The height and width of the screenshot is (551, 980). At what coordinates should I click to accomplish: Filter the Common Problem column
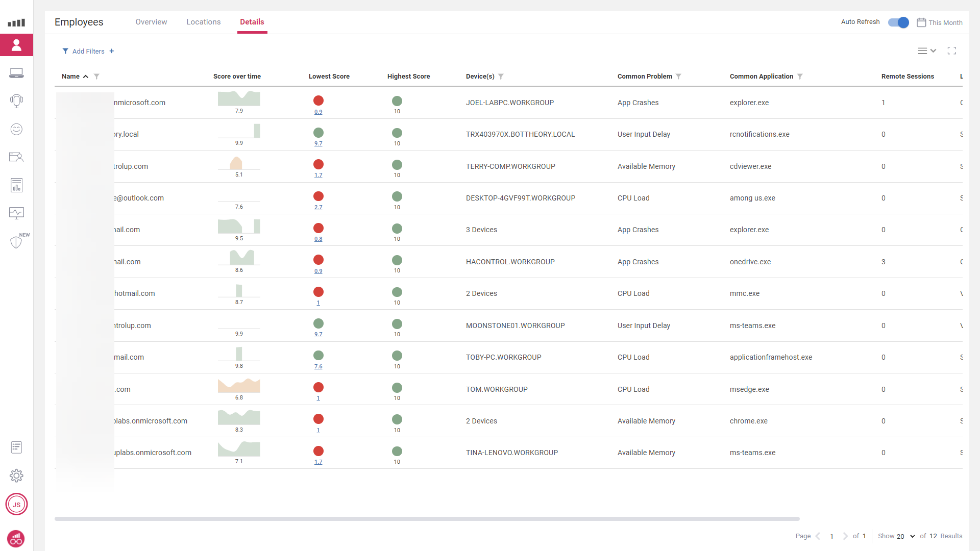coord(678,77)
